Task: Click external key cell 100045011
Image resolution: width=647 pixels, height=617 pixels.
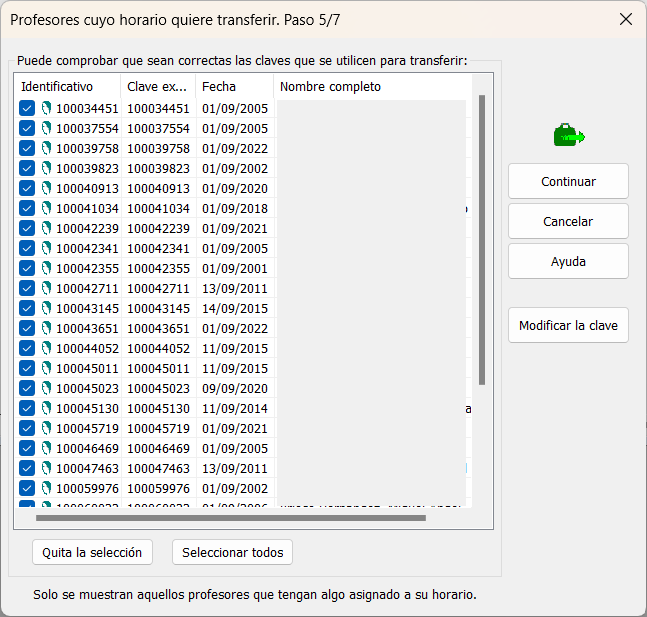Action: pyautogui.click(x=158, y=369)
